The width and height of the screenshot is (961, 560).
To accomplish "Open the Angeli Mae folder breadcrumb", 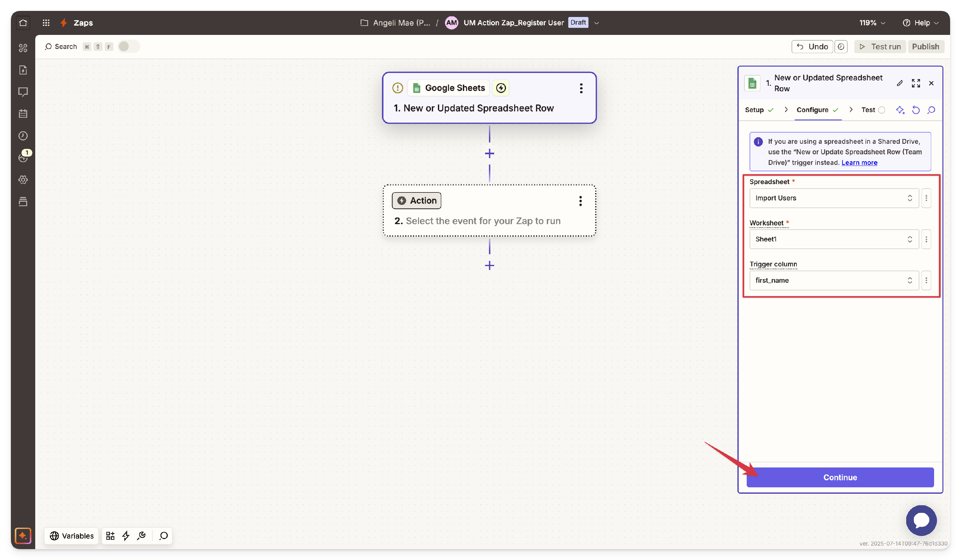I will (395, 23).
